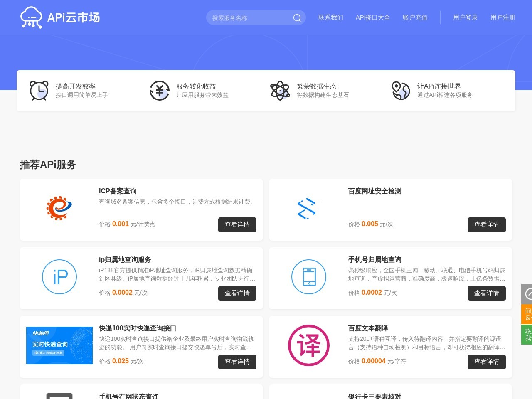Click the alarm clock 提高开发效率 icon

(x=39, y=90)
